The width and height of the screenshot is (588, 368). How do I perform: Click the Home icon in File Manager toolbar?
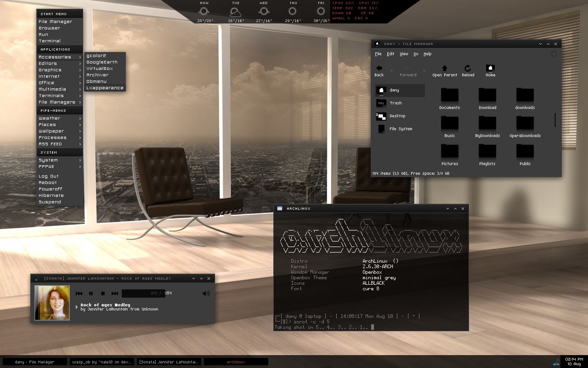click(490, 68)
